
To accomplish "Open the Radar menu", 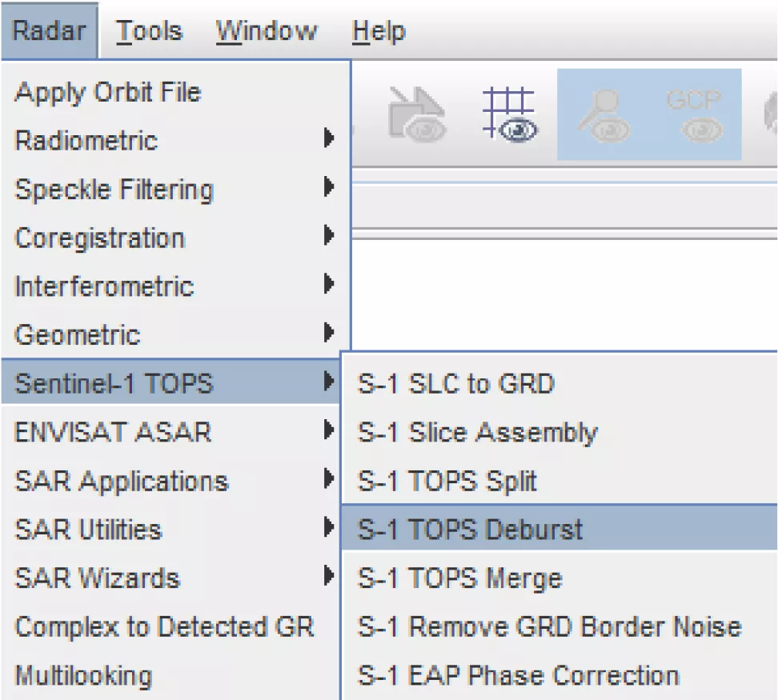I will (x=49, y=30).
